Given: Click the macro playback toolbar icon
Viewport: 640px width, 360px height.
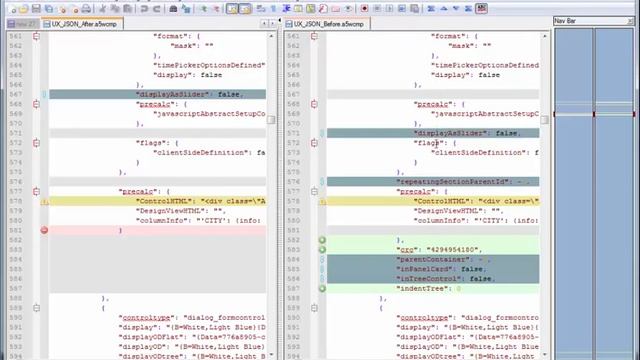Looking at the screenshot, I should point(389,9).
